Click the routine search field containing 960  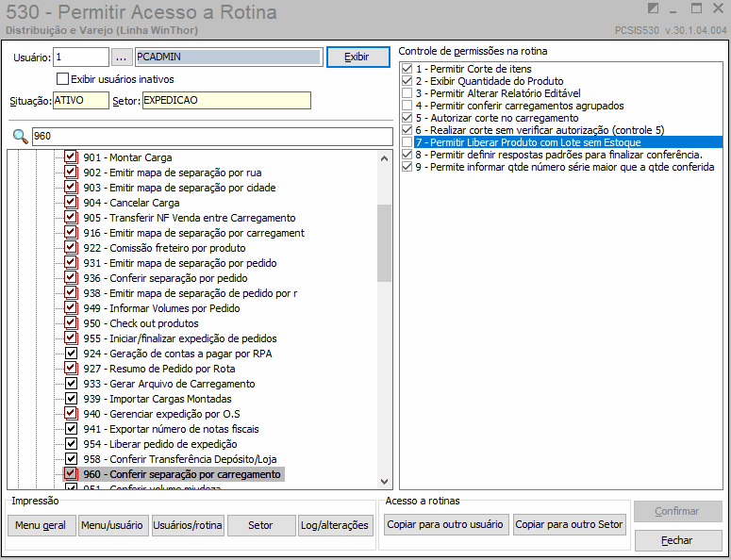click(x=212, y=136)
